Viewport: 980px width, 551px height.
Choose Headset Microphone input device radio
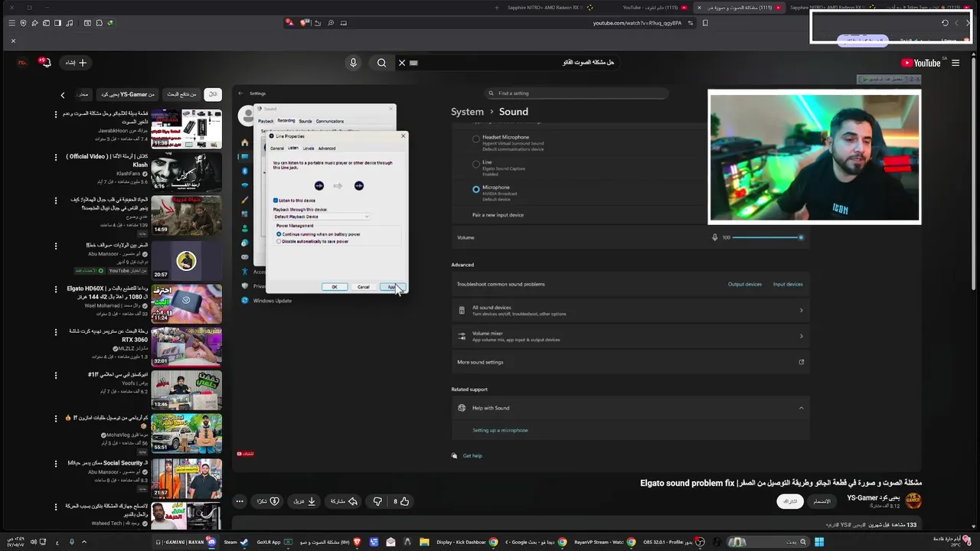coord(476,139)
